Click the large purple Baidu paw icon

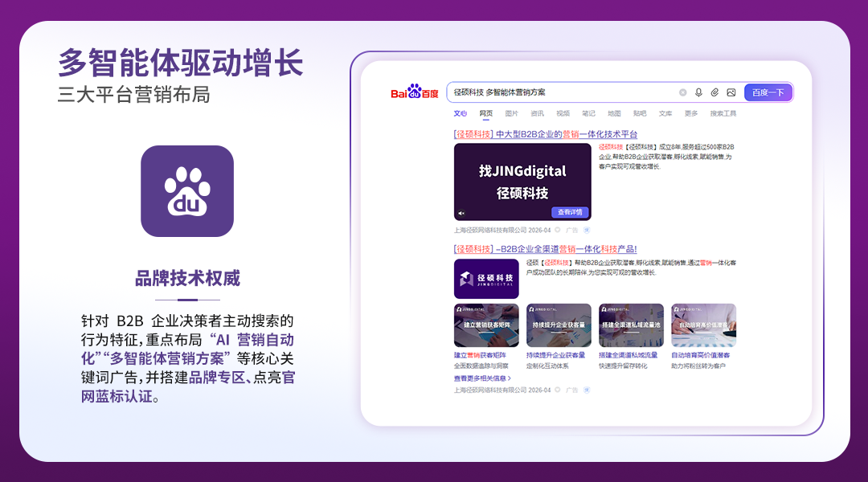pos(187,191)
